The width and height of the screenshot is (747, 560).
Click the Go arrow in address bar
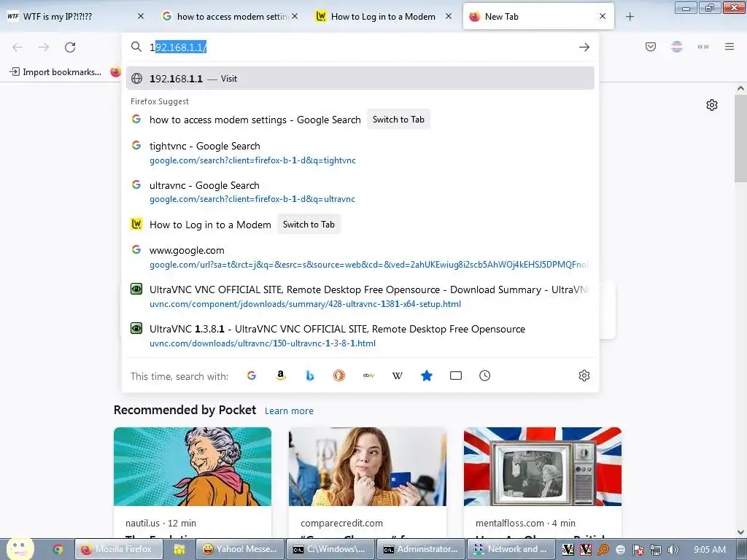point(584,47)
